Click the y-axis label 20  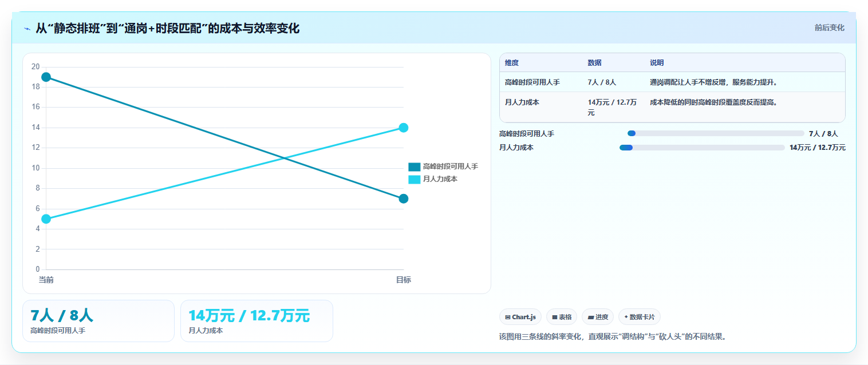pos(35,67)
